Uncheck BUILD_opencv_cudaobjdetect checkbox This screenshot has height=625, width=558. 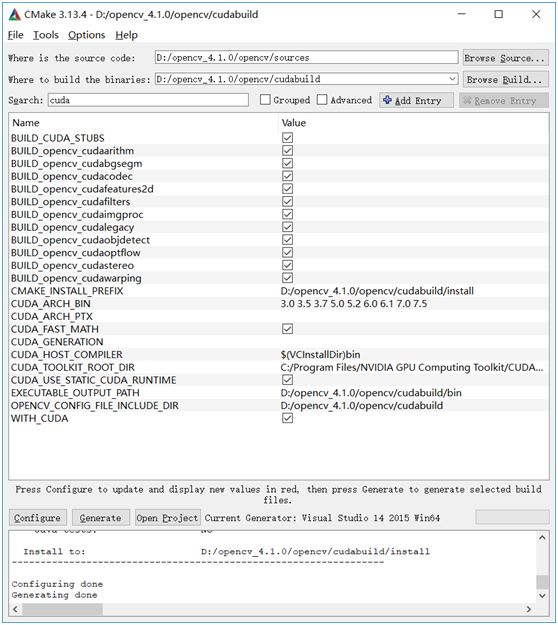[287, 240]
